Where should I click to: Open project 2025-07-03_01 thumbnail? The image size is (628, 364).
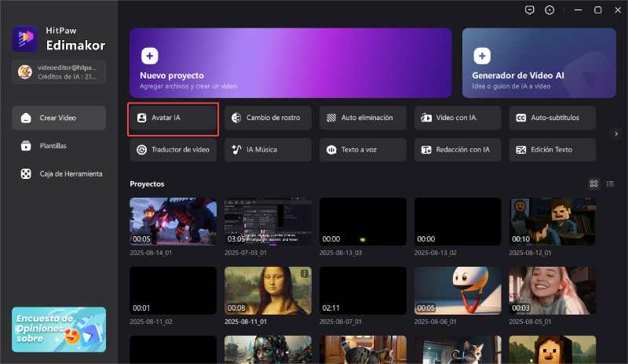[x=268, y=221]
